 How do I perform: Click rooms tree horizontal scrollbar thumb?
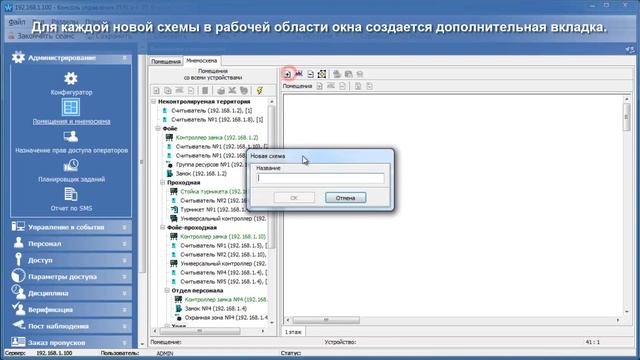[200, 331]
